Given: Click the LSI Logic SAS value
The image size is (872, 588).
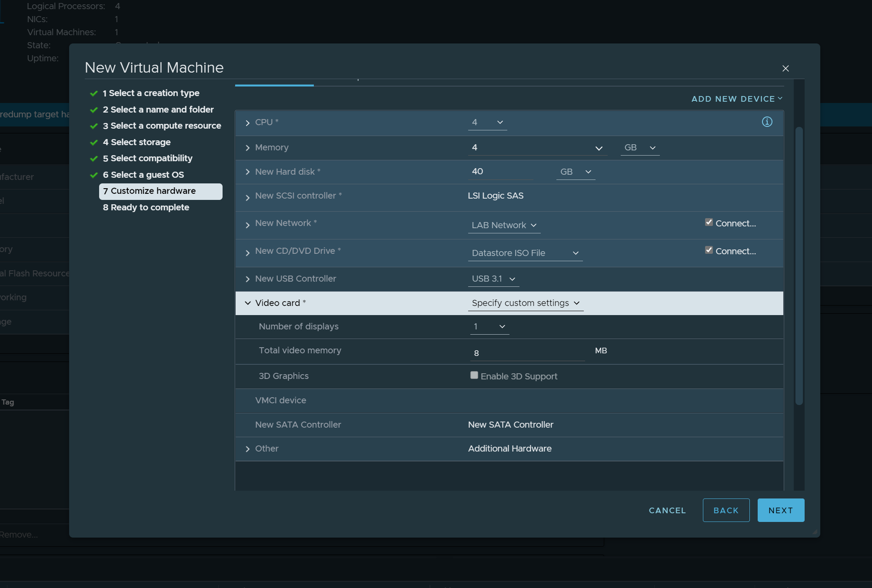Looking at the screenshot, I should click(x=496, y=196).
